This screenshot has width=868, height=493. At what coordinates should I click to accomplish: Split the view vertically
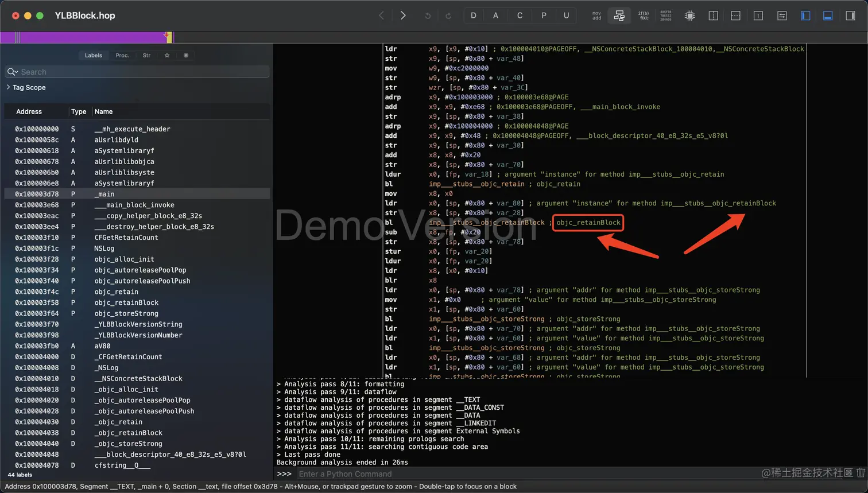pos(714,16)
